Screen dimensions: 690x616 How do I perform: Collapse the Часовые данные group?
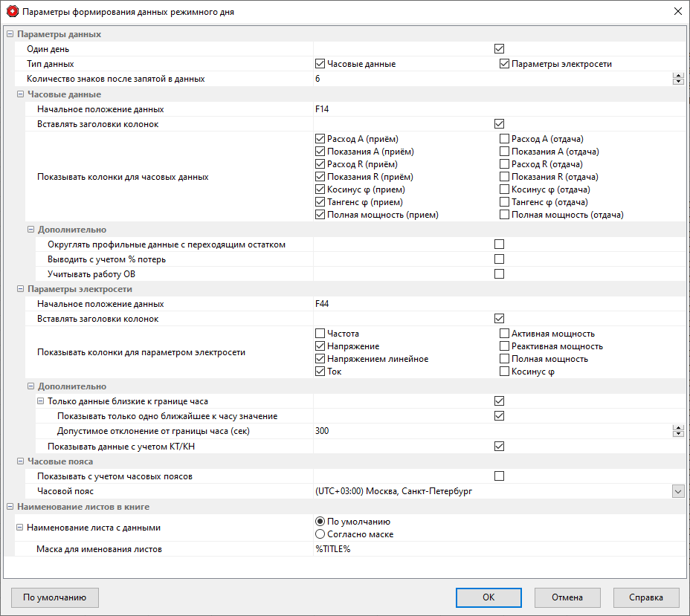pos(20,94)
